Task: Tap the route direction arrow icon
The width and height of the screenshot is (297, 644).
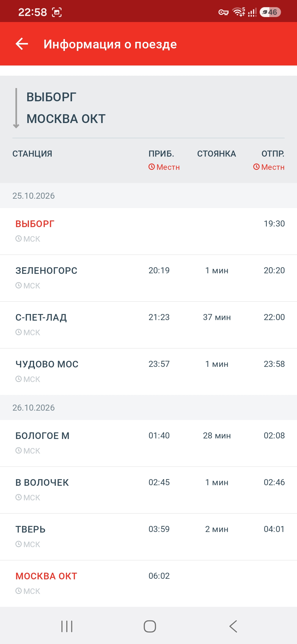Action: [16, 108]
